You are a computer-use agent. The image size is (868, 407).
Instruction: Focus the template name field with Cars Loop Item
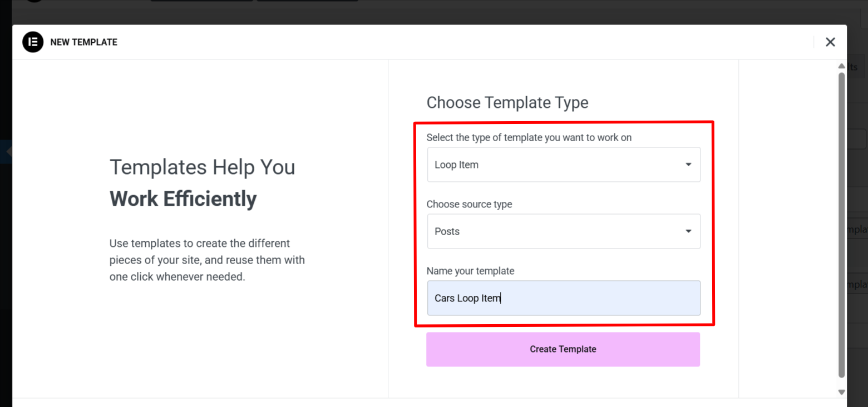point(563,298)
